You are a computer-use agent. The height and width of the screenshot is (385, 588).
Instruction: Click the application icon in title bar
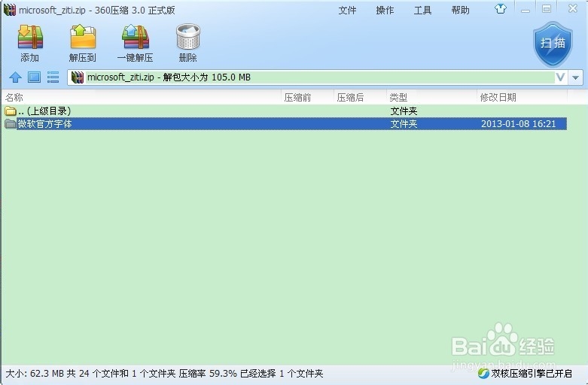click(x=10, y=10)
